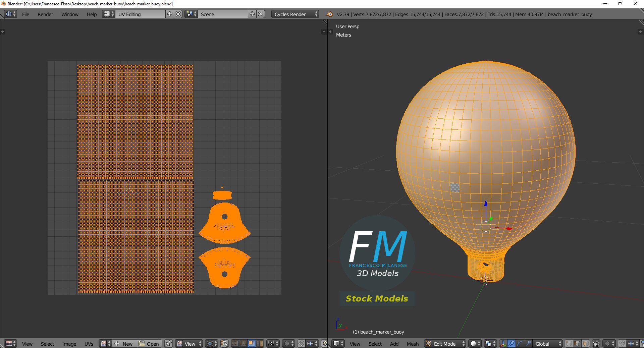Open 3D viewport View menu
This screenshot has width=644, height=348.
coord(355,344)
